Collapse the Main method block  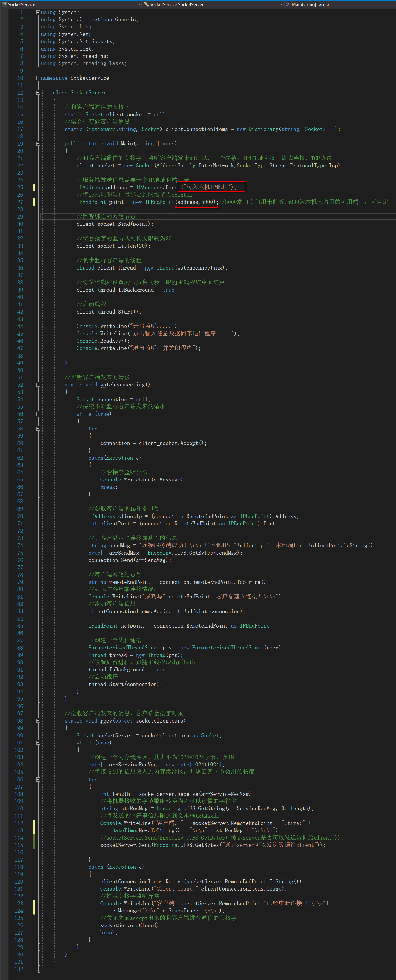(38, 143)
